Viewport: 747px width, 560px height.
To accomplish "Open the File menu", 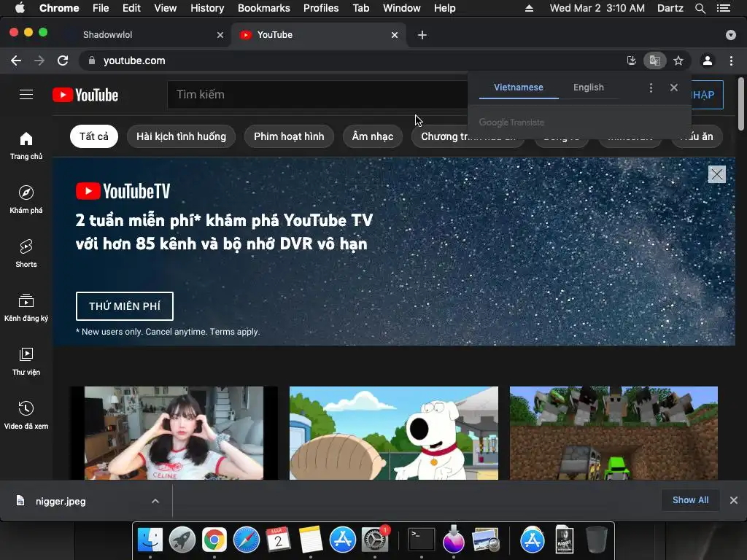I will click(101, 8).
